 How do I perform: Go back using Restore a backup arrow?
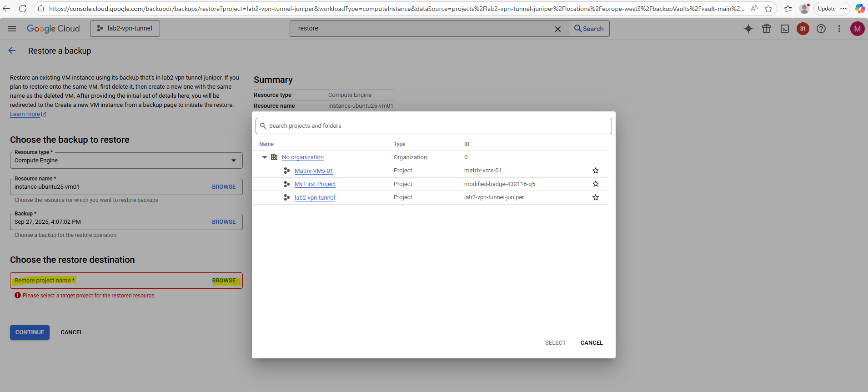pos(12,51)
